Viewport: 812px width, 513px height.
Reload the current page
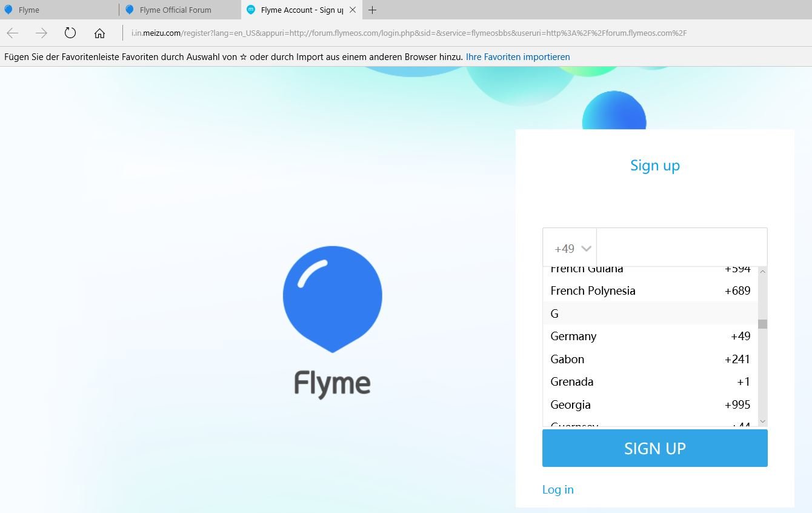tap(70, 33)
